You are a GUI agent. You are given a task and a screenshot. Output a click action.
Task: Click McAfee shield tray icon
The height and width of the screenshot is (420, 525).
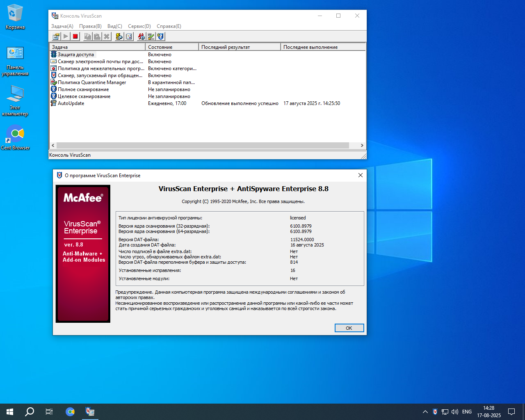(x=435, y=412)
